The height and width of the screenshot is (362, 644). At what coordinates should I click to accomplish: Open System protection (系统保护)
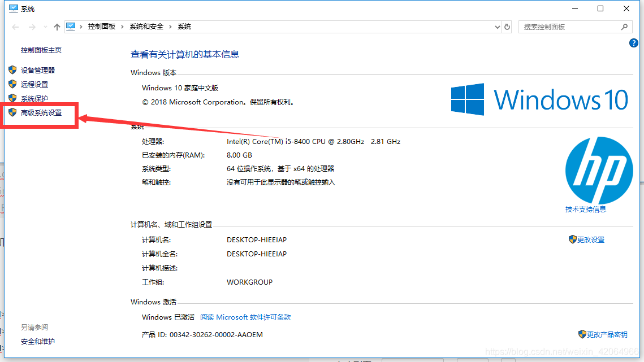(x=34, y=98)
